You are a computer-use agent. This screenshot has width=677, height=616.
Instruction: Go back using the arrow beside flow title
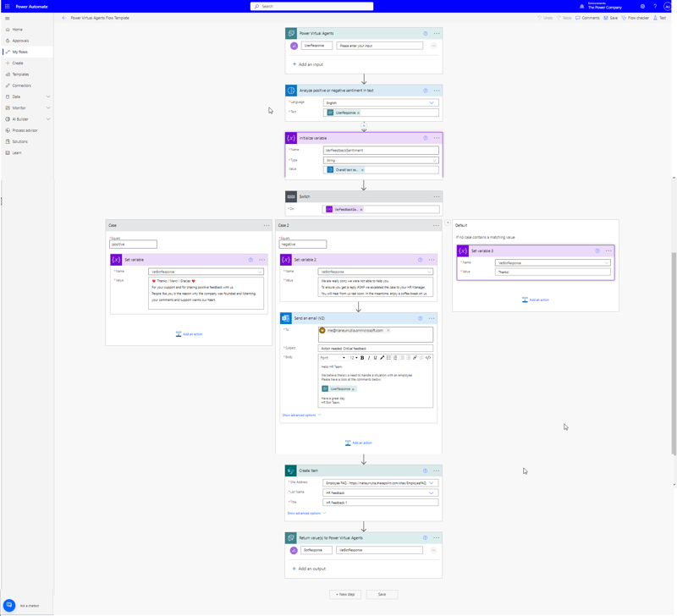(64, 18)
